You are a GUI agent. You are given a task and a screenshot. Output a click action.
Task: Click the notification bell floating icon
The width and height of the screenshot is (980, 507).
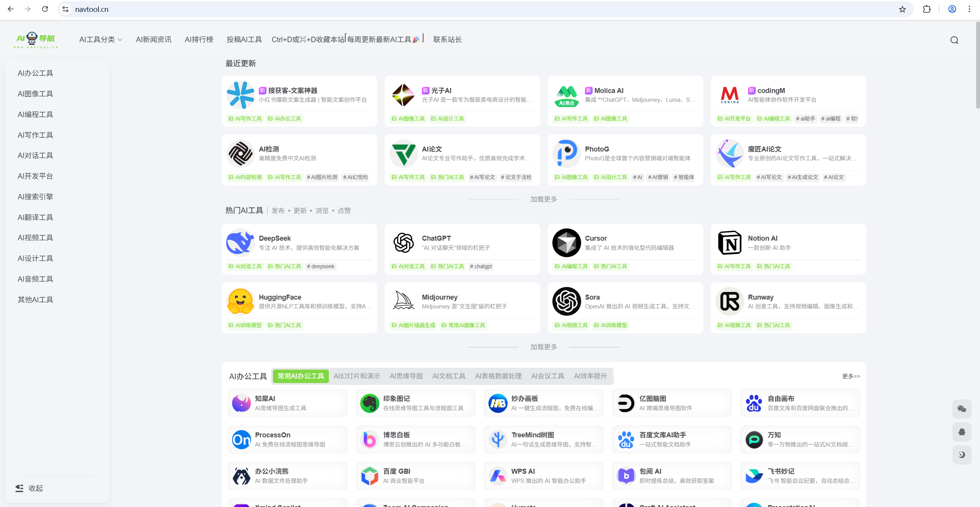click(x=962, y=432)
